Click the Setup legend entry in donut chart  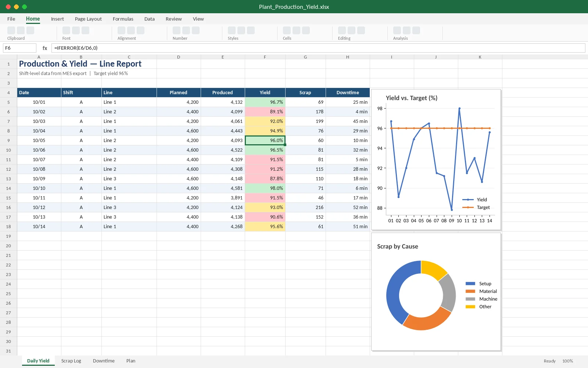coord(478,284)
